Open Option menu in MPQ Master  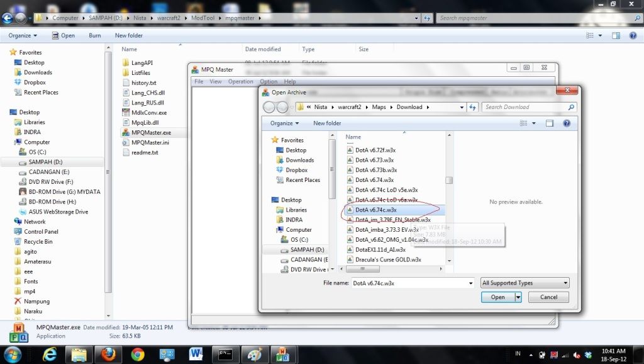(x=269, y=81)
